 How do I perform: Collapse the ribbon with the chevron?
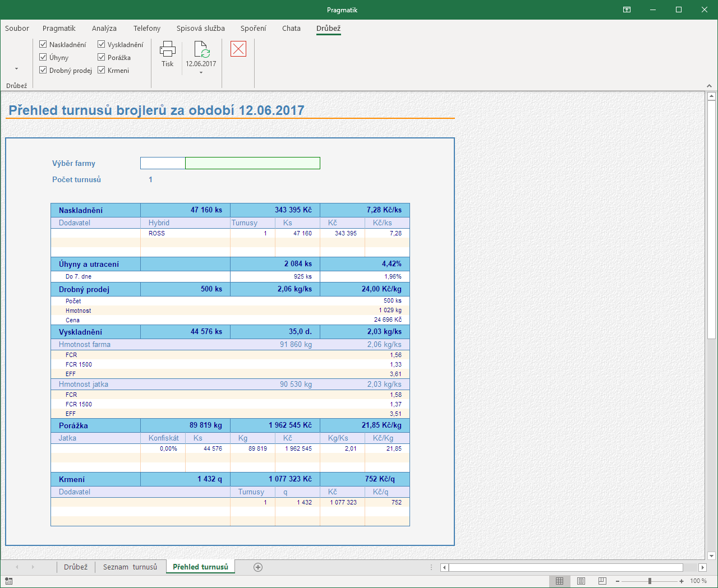tap(710, 86)
